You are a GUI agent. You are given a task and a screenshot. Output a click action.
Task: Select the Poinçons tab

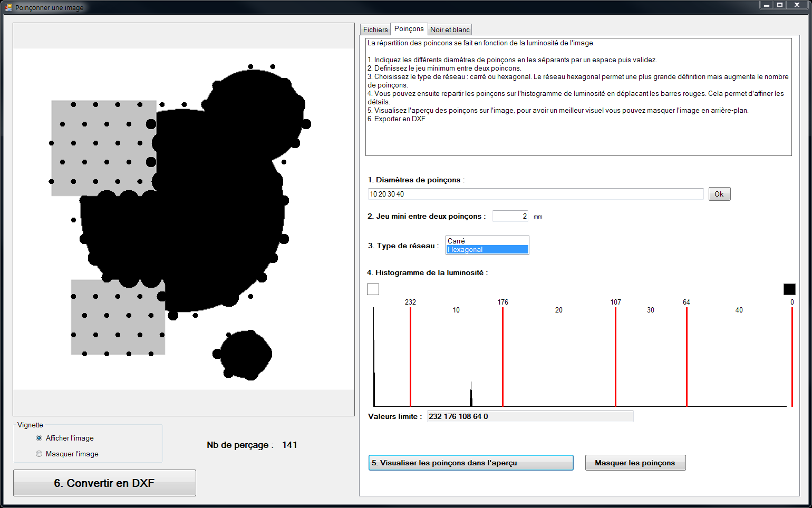[409, 29]
